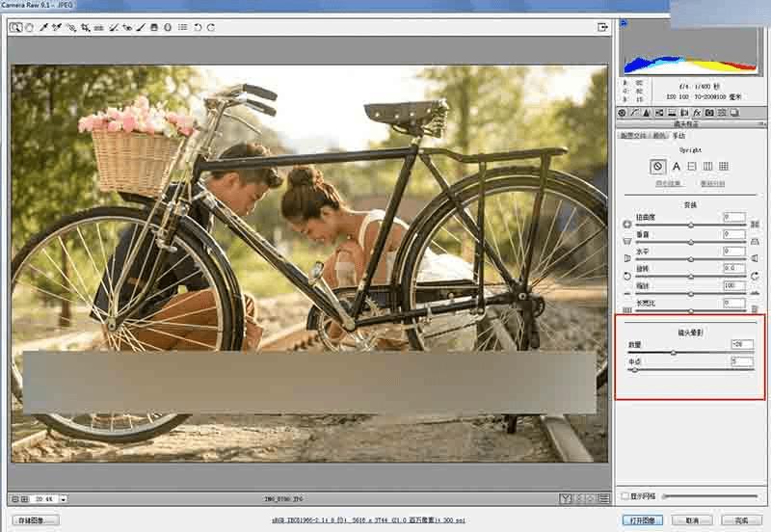Open the zoom level dropdown
Image resolution: width=771 pixels, height=532 pixels.
[64, 499]
